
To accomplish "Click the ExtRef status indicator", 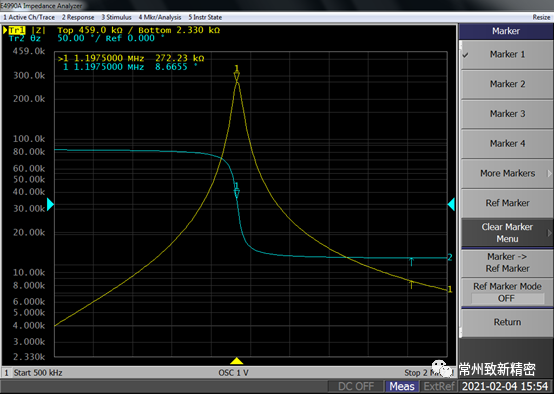I will pyautogui.click(x=439, y=386).
